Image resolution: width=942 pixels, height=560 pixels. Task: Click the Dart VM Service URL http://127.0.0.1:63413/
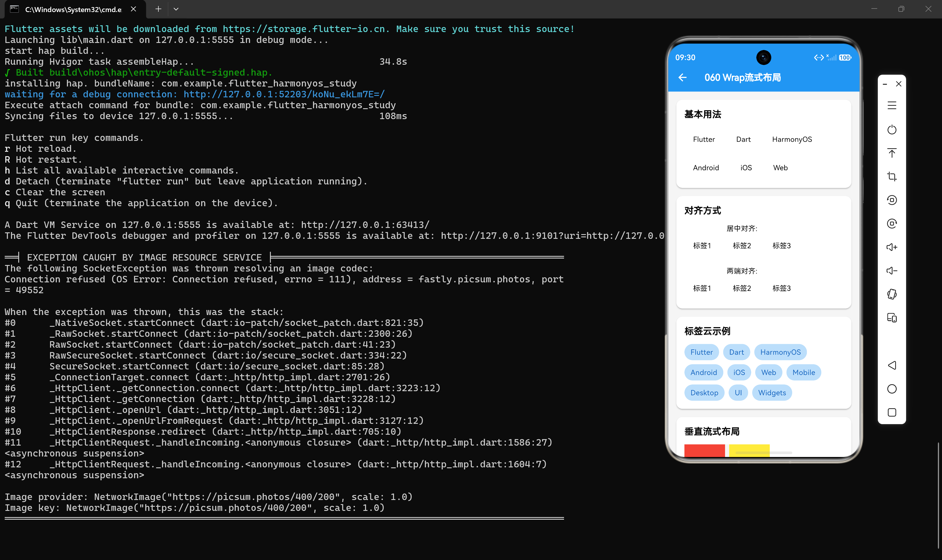point(365,225)
